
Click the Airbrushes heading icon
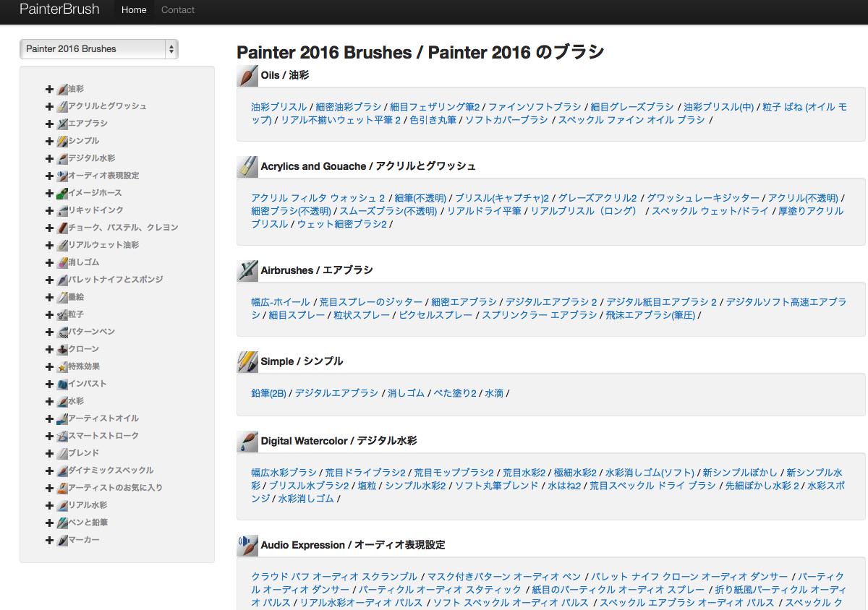click(x=247, y=271)
